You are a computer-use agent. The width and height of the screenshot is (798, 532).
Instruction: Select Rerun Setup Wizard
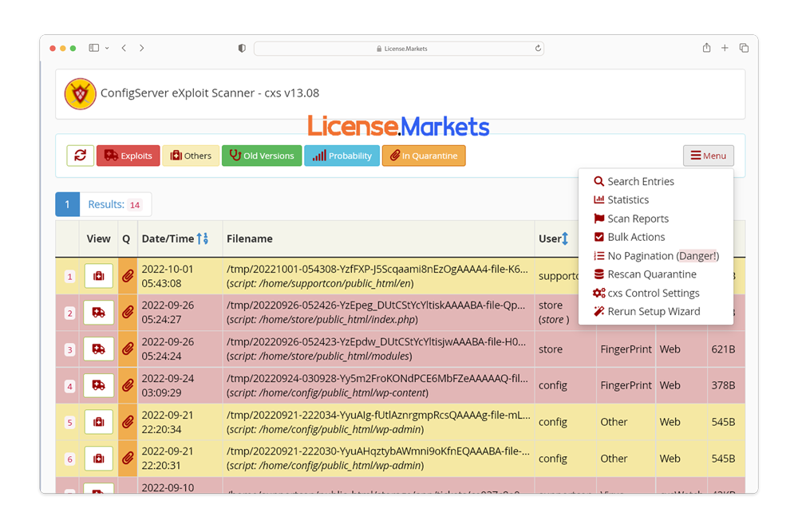pyautogui.click(x=647, y=311)
